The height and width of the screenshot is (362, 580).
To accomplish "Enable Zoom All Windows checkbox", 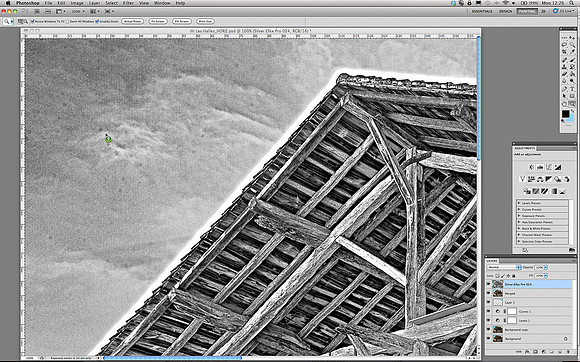I will [68, 21].
